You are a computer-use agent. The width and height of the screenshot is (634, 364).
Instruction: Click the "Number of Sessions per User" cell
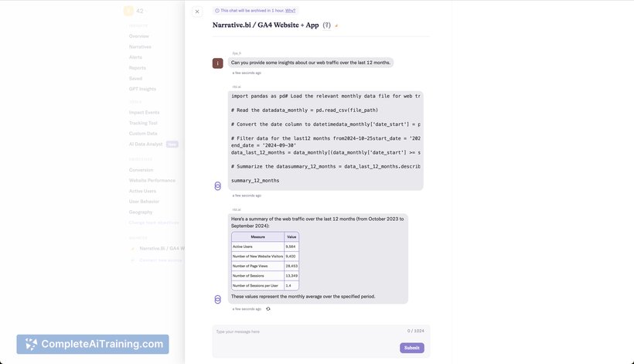click(x=258, y=285)
